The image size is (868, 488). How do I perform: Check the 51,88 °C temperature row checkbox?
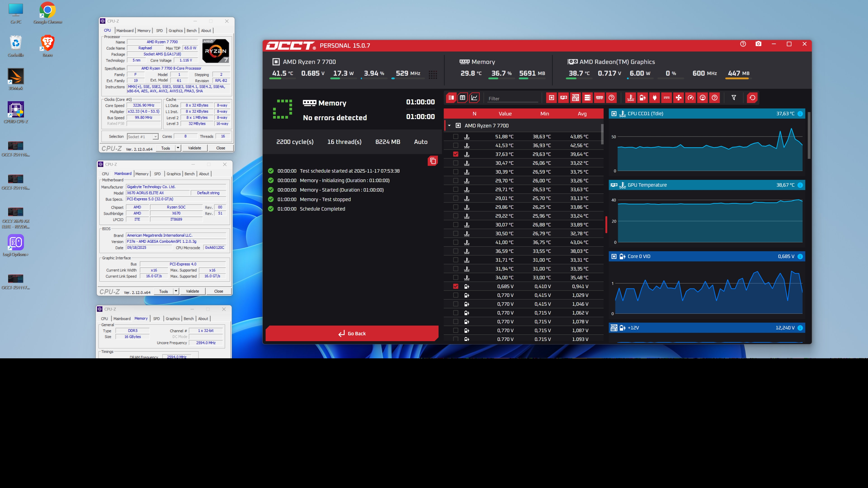pyautogui.click(x=455, y=137)
